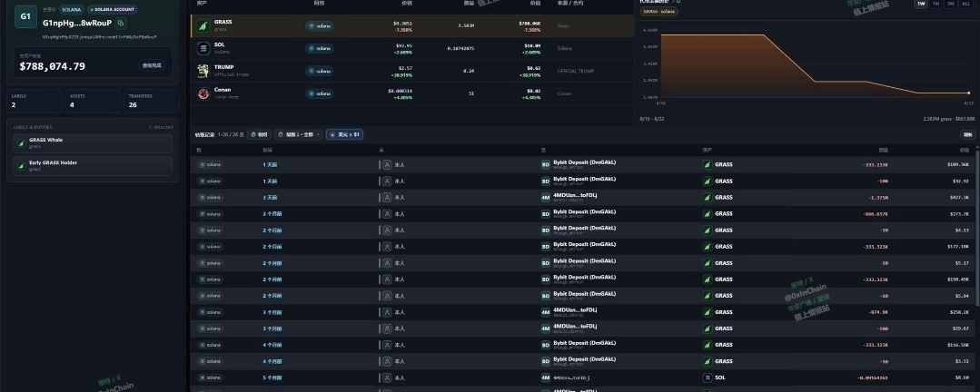Click the BD avatar in the $4.13 transfer
980x392 pixels.
(x=546, y=230)
